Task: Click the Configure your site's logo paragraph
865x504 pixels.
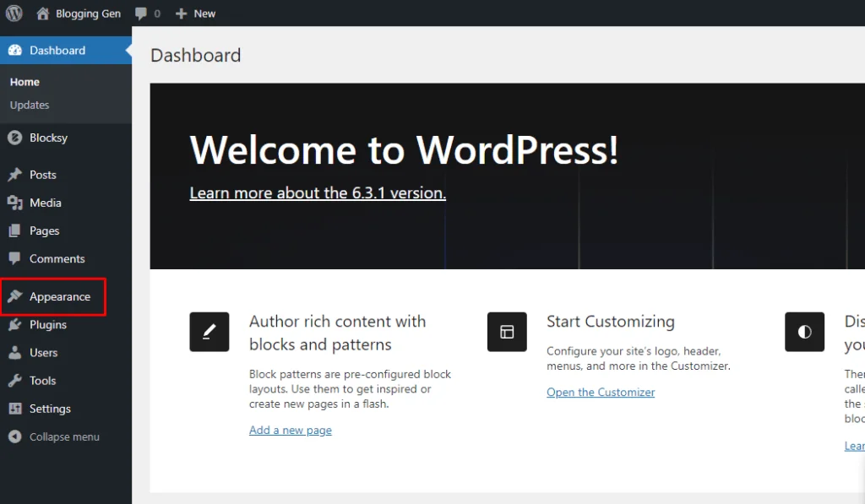Action: pyautogui.click(x=639, y=359)
